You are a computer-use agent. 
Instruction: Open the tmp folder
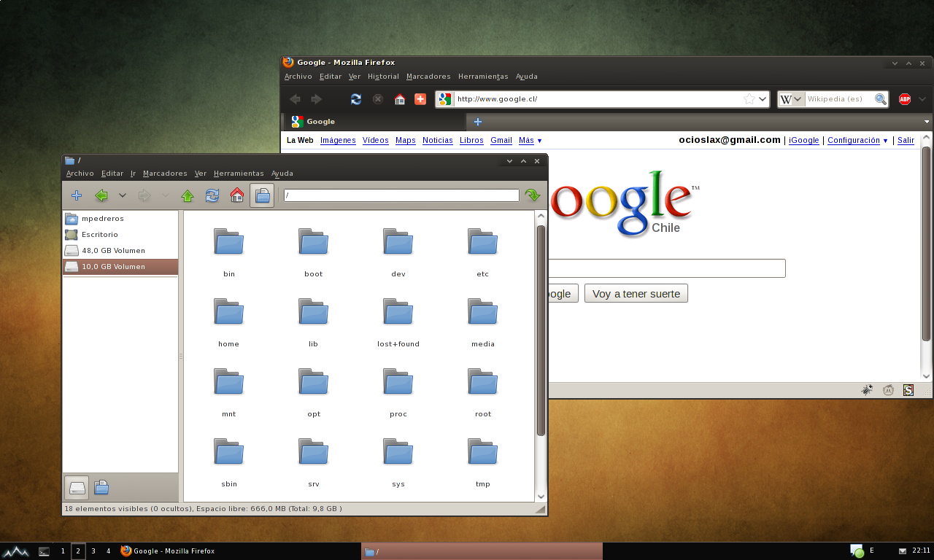point(483,462)
